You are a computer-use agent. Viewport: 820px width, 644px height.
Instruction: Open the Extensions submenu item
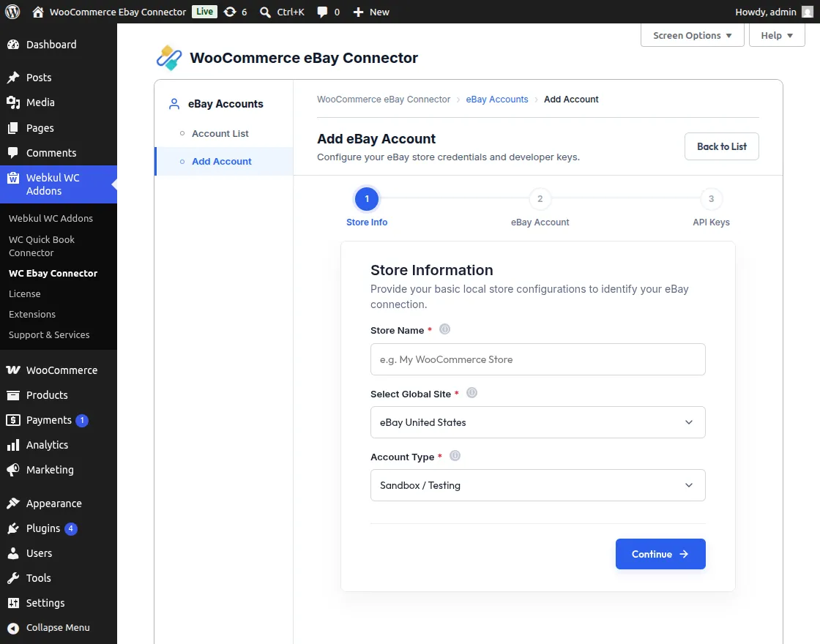click(x=32, y=314)
